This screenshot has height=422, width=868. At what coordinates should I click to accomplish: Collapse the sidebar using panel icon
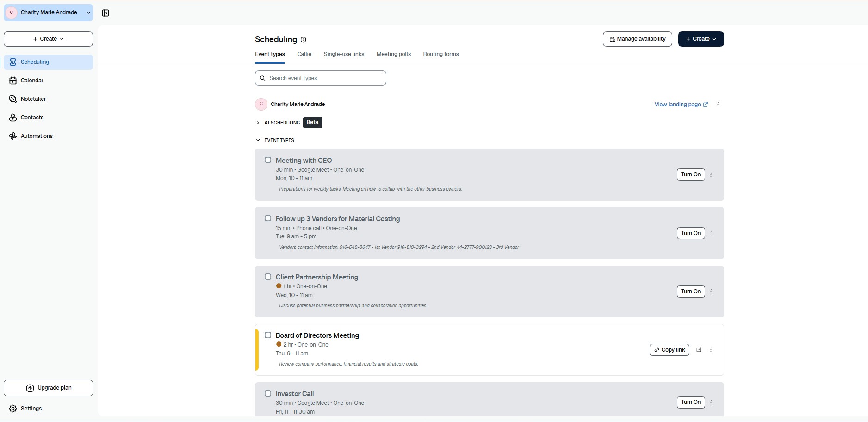[105, 13]
